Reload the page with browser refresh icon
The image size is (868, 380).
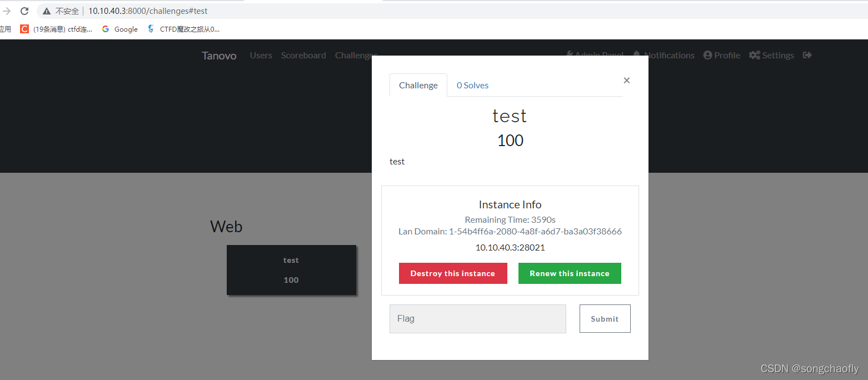[x=24, y=11]
